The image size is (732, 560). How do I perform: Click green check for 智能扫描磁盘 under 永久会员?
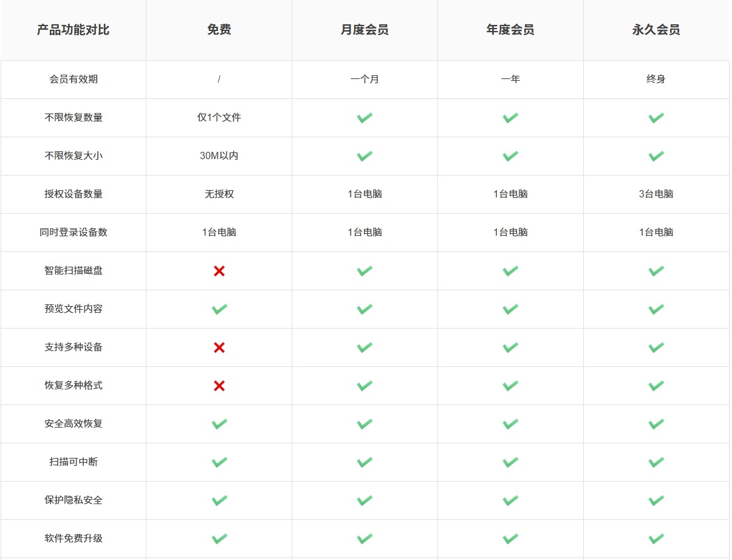tap(656, 271)
